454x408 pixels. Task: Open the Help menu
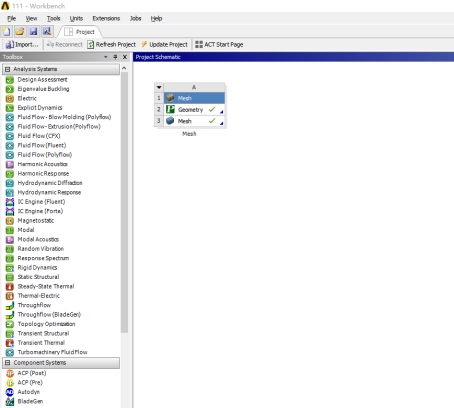pos(156,18)
